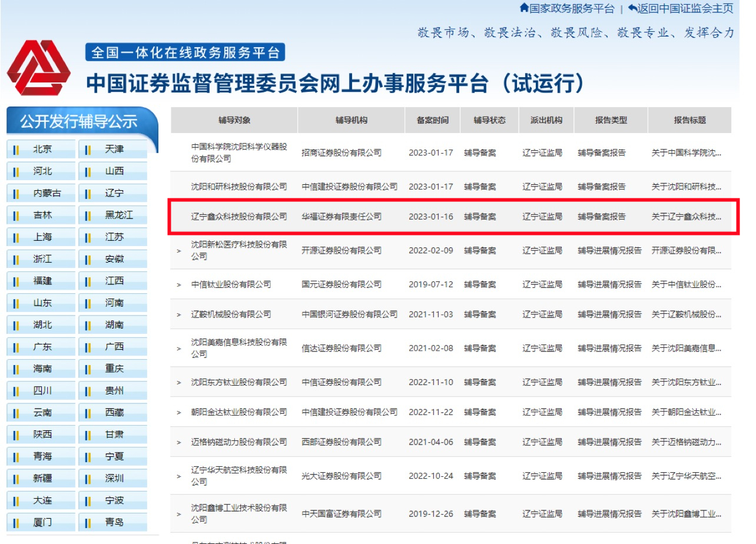
Task: Click the date 2019-07-12
Action: click(x=431, y=284)
